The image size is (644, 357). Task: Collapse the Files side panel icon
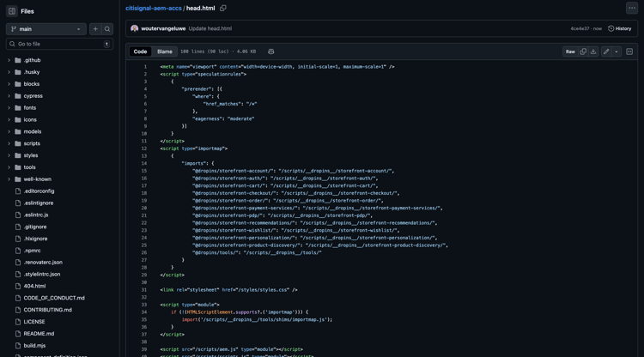[11, 11]
